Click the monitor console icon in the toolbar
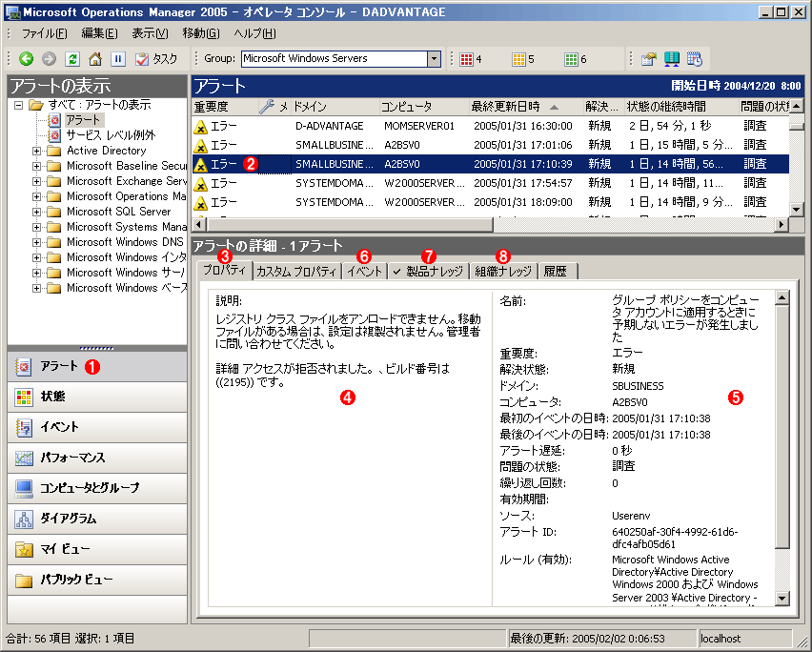Viewport: 812px width, 652px height. 672,59
